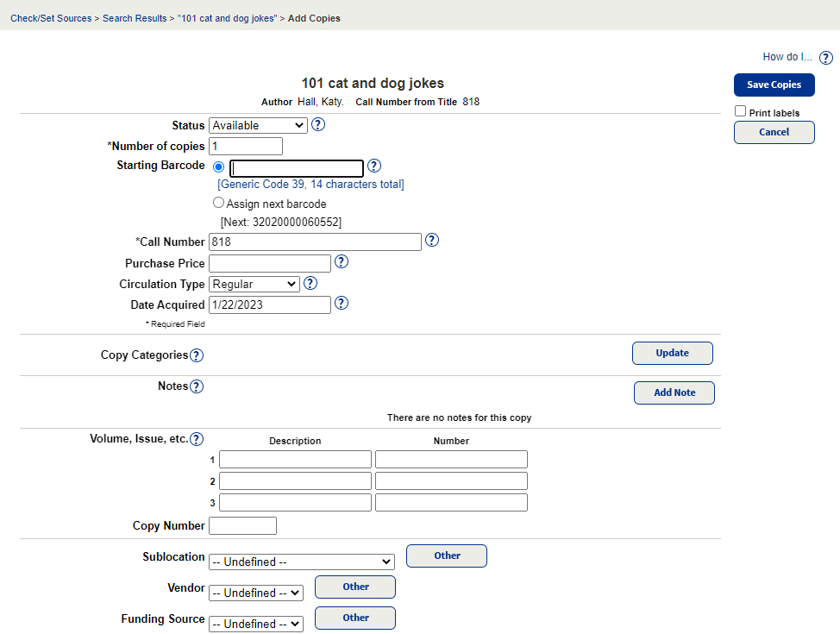
Task: Click the "There are no notes" message
Action: coord(459,417)
